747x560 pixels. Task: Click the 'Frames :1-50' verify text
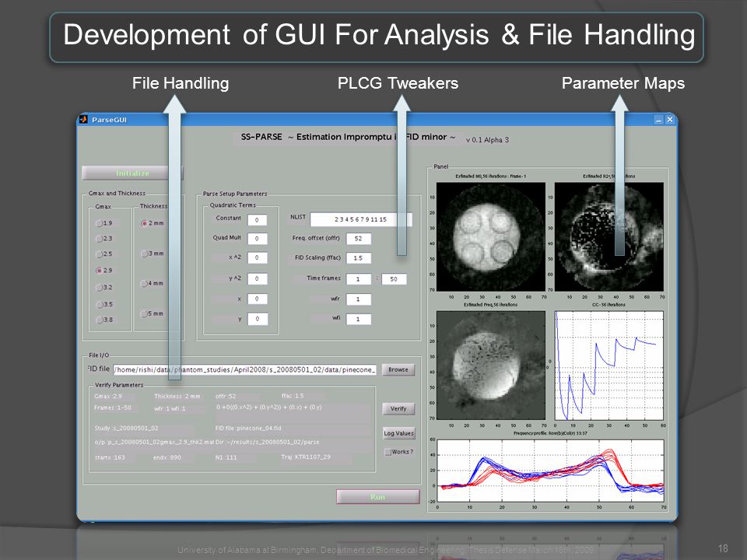coord(112,408)
